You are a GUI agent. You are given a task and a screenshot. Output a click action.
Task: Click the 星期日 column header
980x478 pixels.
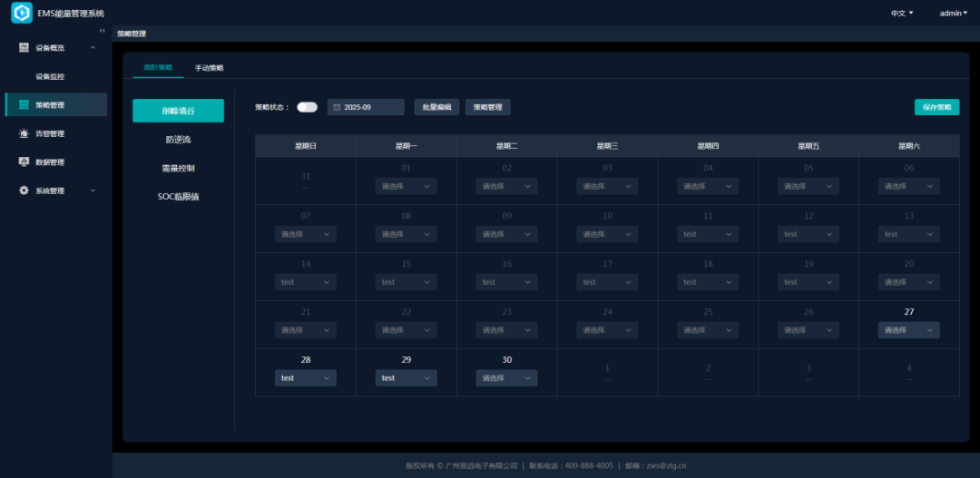click(x=306, y=146)
